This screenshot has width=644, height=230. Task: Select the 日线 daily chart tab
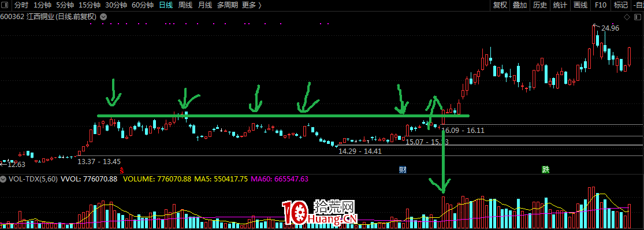tap(166, 5)
